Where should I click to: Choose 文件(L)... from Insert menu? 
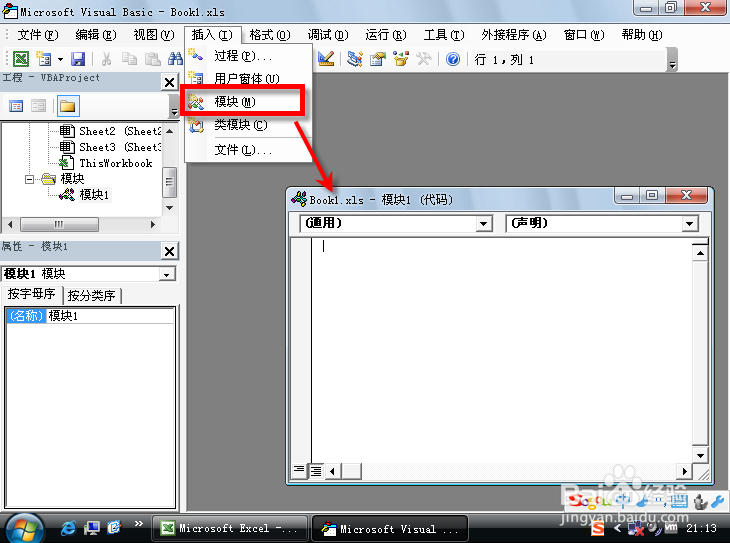(248, 149)
